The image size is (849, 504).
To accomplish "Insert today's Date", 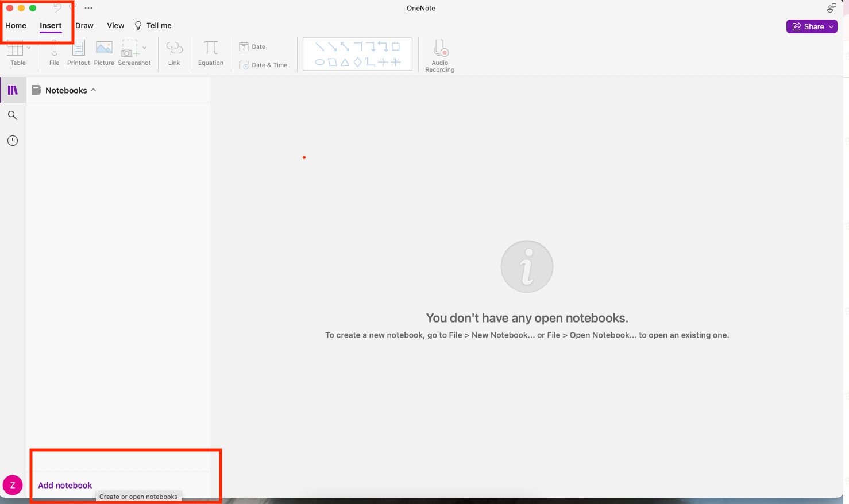I will point(252,46).
